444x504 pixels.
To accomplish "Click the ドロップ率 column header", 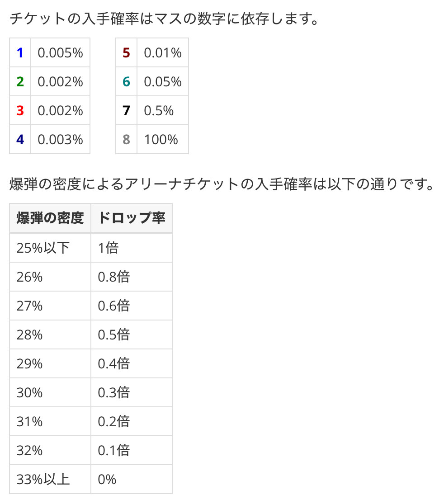I will (131, 218).
